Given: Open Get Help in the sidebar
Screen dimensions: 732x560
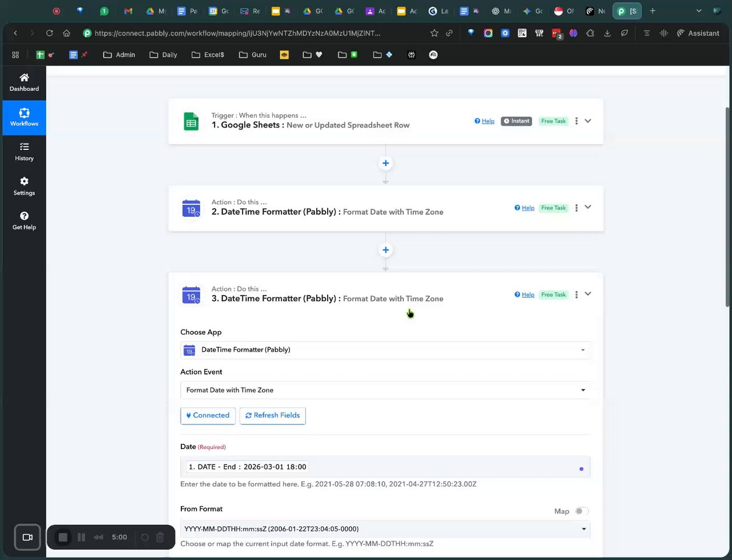Looking at the screenshot, I should click(x=24, y=221).
